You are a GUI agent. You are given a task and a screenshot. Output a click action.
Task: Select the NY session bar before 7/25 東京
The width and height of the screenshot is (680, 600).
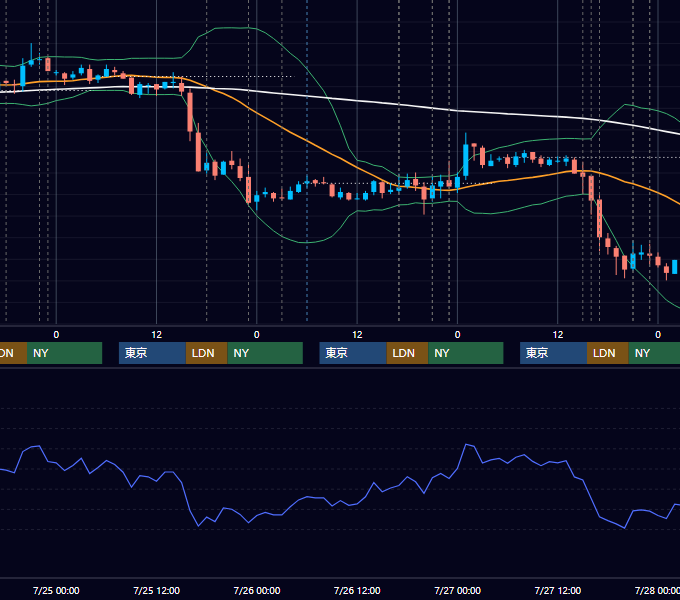pyautogui.click(x=64, y=353)
